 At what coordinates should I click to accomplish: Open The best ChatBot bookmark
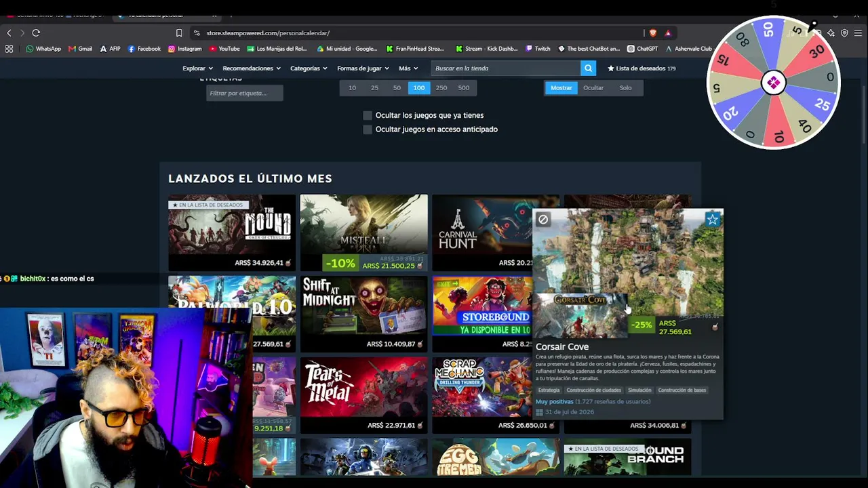click(589, 49)
